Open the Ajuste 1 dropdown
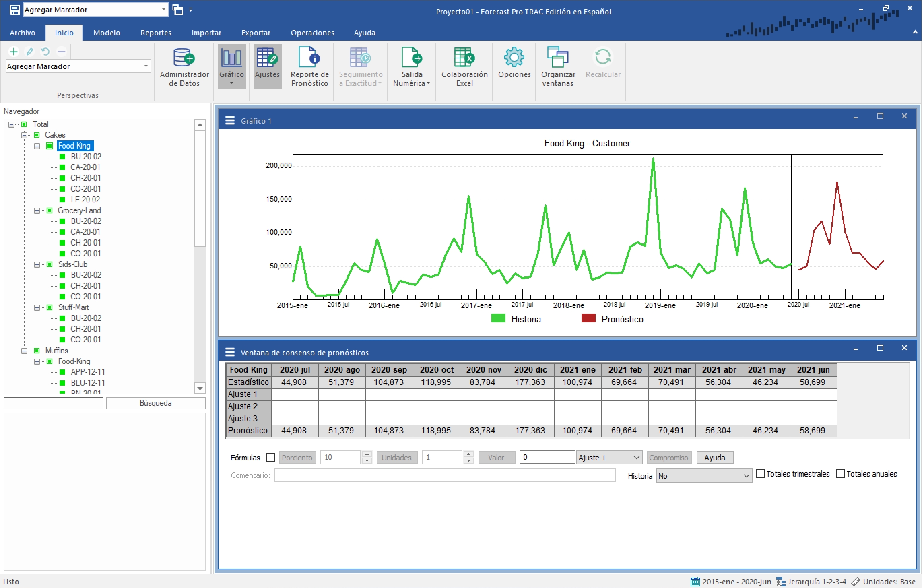Image resolution: width=922 pixels, height=588 pixels. click(x=609, y=457)
